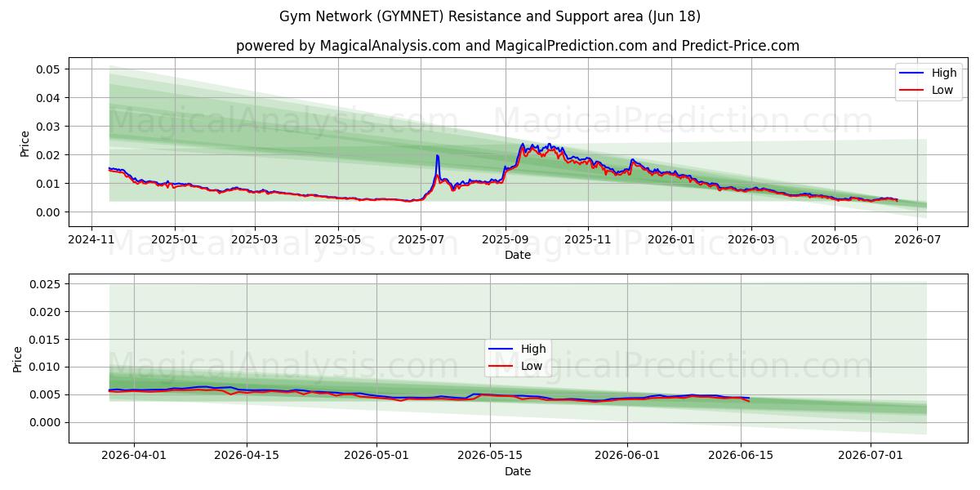This screenshot has height=490, width=980.
Task: Click the 'Date' axis title of top chart
Action: [x=518, y=255]
